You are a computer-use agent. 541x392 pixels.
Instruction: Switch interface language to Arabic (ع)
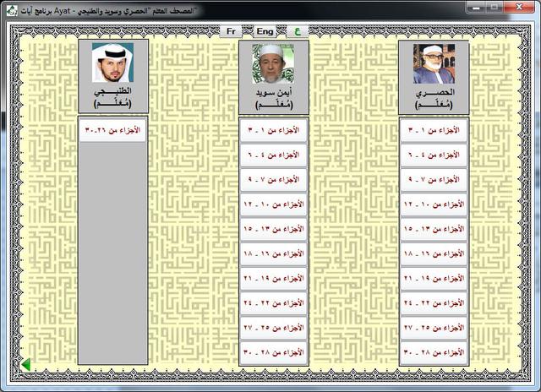click(x=298, y=31)
